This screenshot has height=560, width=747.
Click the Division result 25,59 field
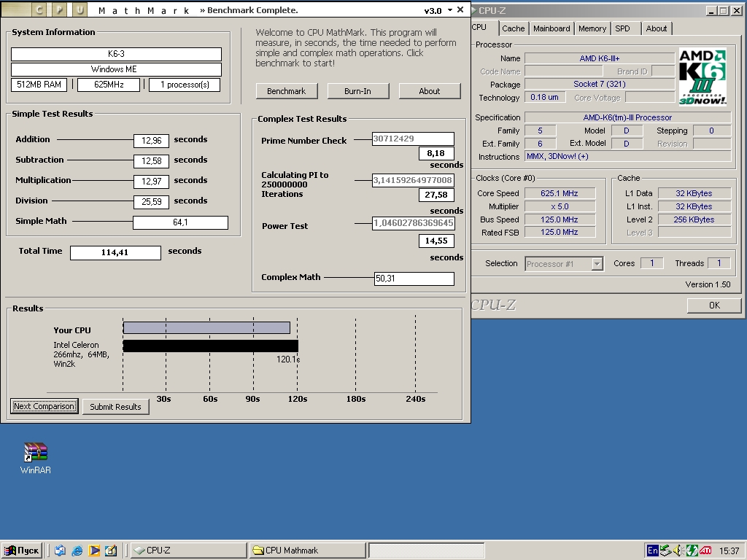tap(152, 202)
